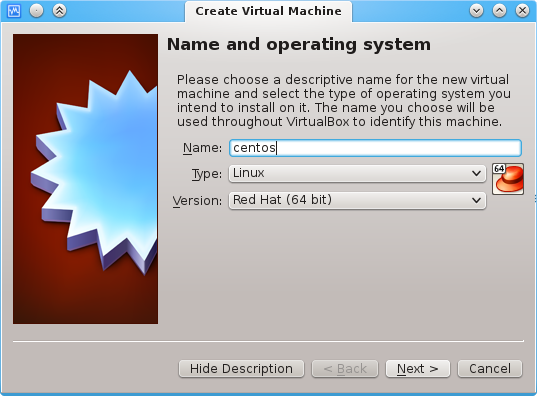Open the Version dropdown showing Red Hat (64 bit)
This screenshot has width=537, height=396.
click(357, 200)
